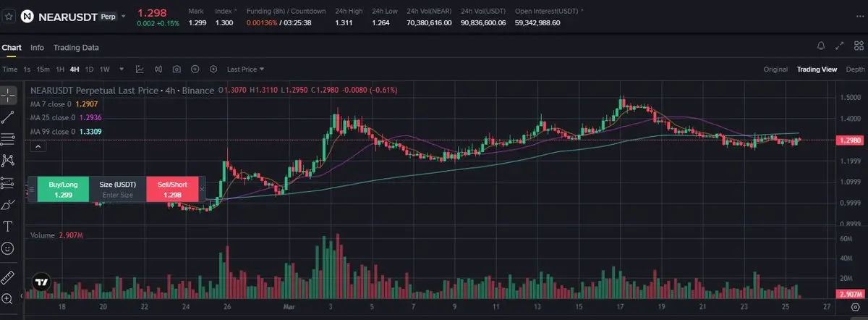Viewport: 868px width, 320px height.
Task: Switch to the Chart tab
Action: pos(12,47)
